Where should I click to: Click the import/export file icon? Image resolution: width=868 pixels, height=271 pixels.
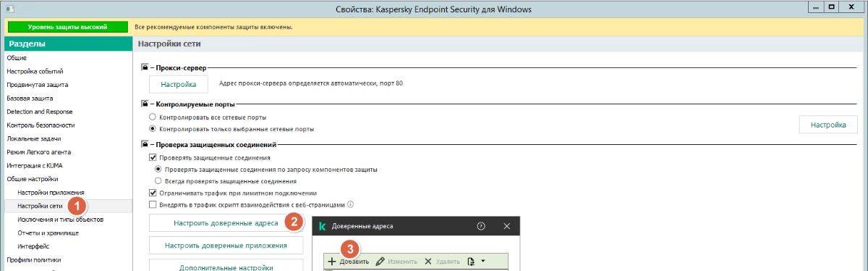(471, 261)
